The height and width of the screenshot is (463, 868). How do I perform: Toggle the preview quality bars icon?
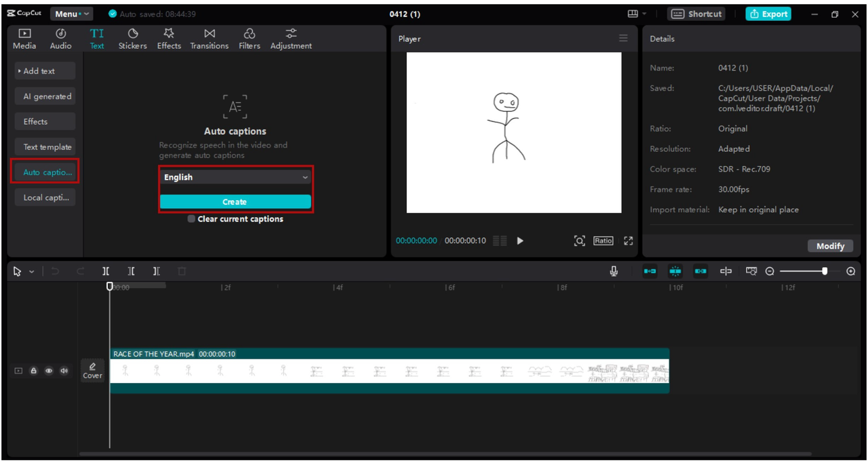[x=500, y=241]
